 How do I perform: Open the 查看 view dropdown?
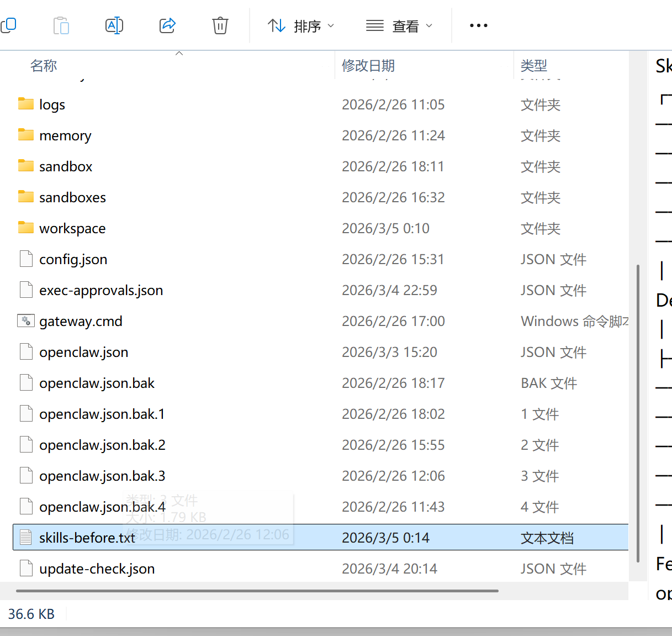coord(400,25)
